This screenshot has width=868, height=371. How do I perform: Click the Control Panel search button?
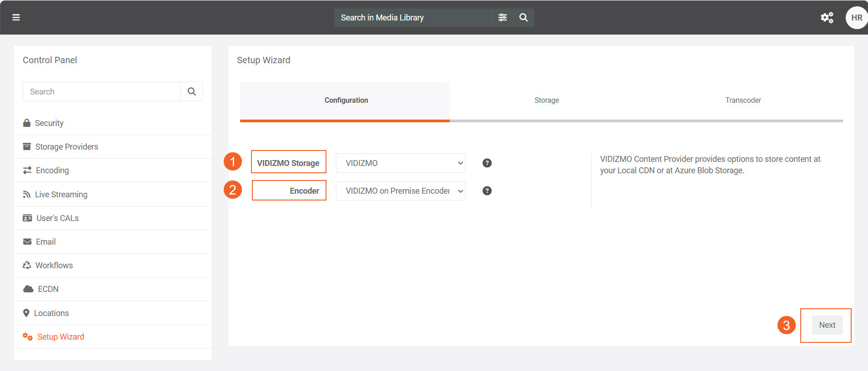[191, 91]
